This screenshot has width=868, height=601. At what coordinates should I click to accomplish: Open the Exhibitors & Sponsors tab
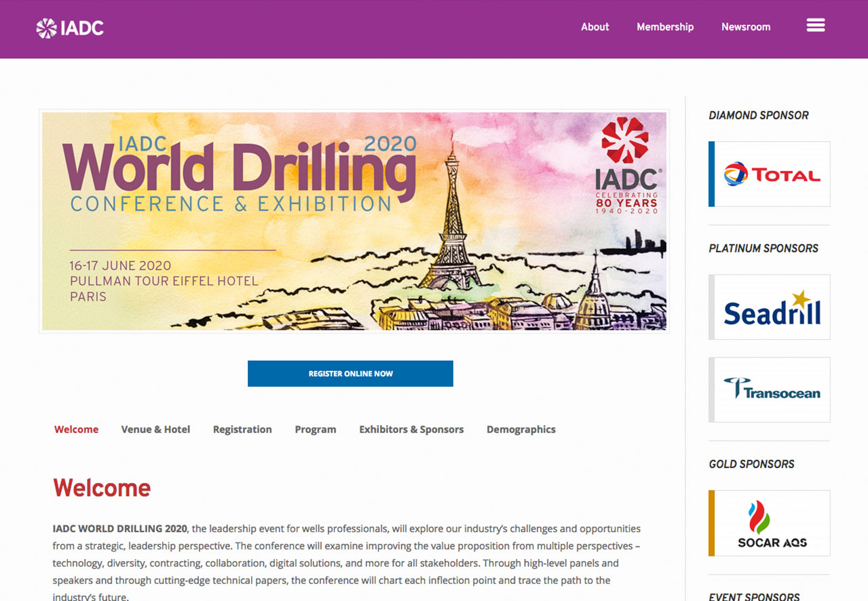(x=411, y=429)
